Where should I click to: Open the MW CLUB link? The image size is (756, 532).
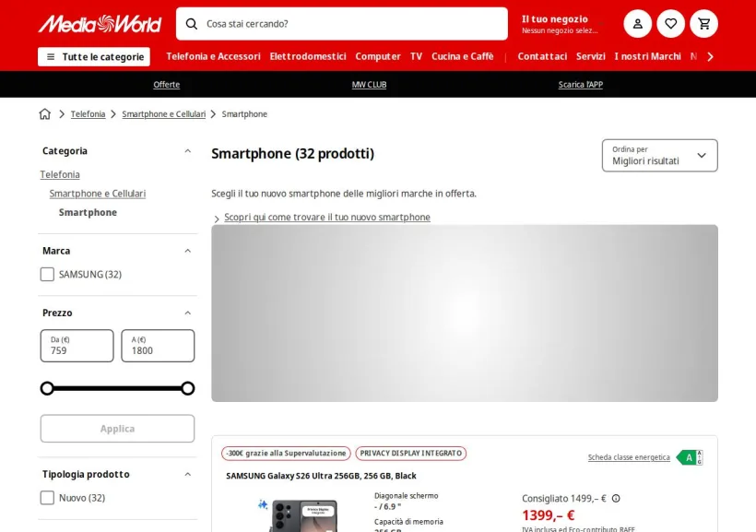(x=369, y=85)
